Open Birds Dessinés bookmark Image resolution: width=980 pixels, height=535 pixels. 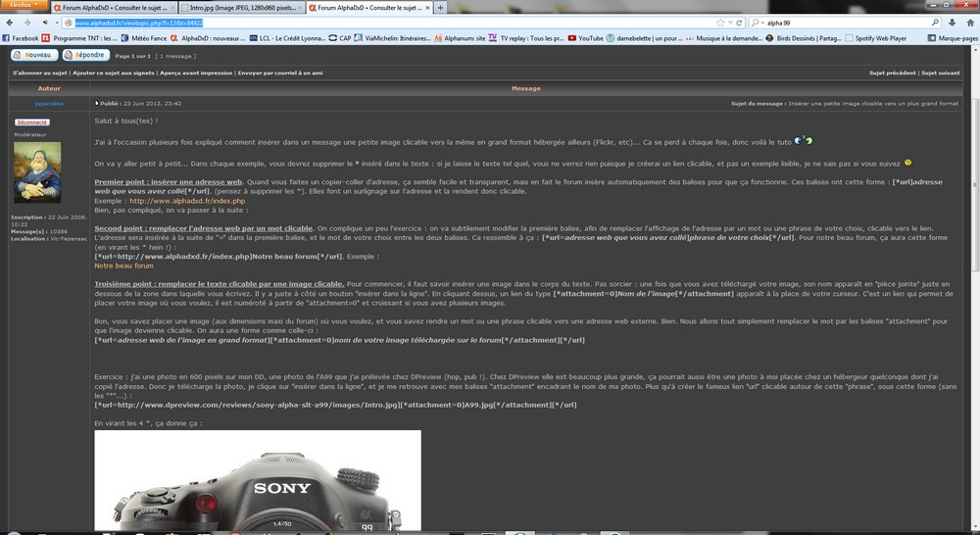pyautogui.click(x=804, y=38)
